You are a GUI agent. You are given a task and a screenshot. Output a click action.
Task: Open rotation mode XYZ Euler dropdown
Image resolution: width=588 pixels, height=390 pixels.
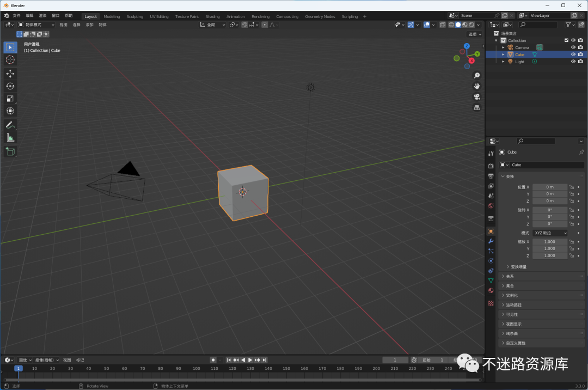tap(550, 233)
